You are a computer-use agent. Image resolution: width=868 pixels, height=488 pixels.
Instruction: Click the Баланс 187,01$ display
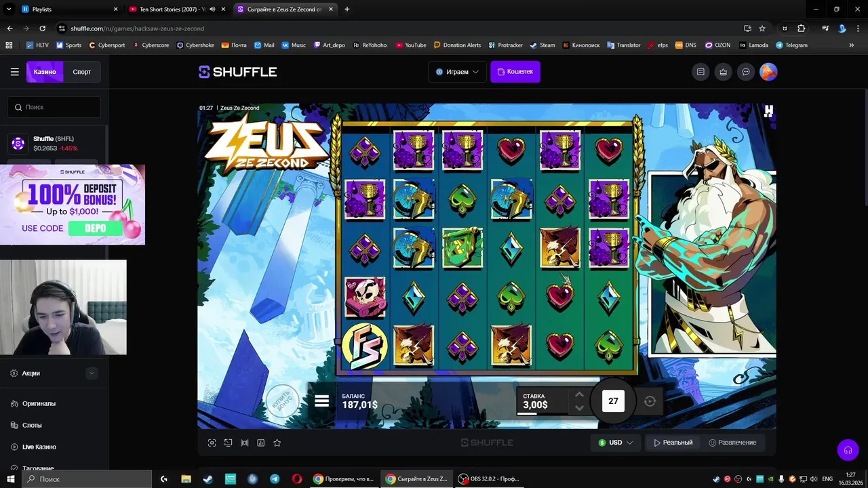pyautogui.click(x=360, y=401)
